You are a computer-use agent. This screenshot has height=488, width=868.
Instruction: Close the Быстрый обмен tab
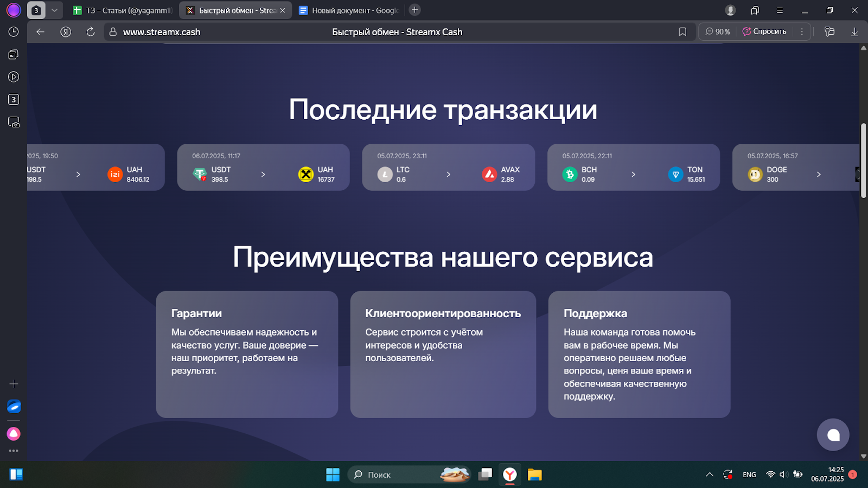point(283,10)
